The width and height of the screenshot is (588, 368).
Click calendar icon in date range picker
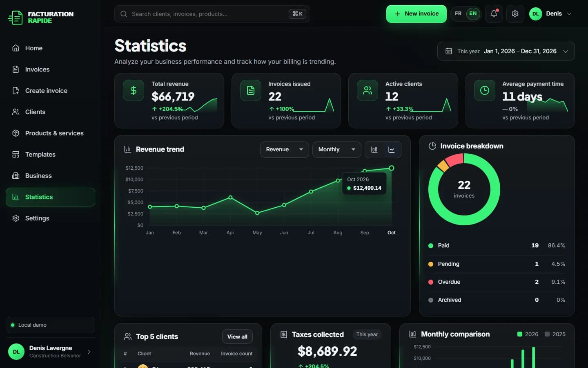449,51
